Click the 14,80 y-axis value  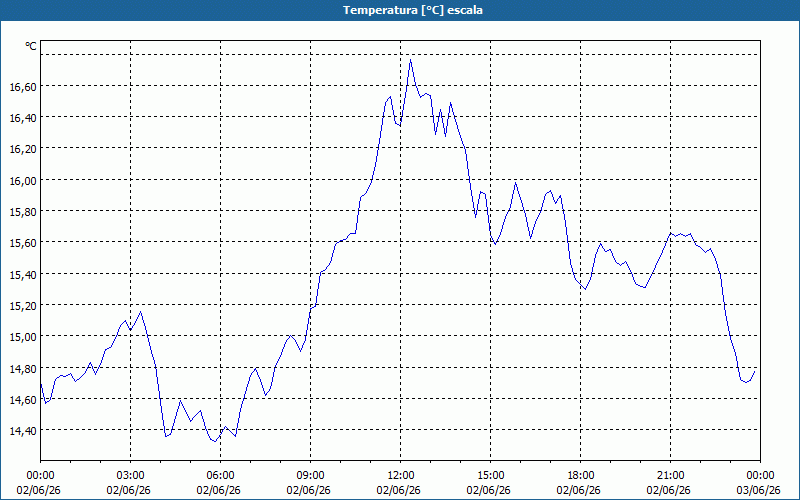tap(23, 369)
